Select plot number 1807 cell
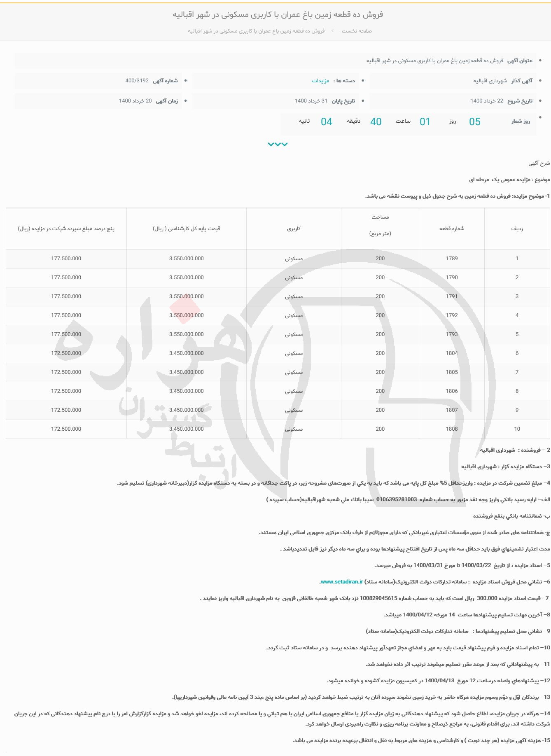551x756 pixels. (452, 410)
